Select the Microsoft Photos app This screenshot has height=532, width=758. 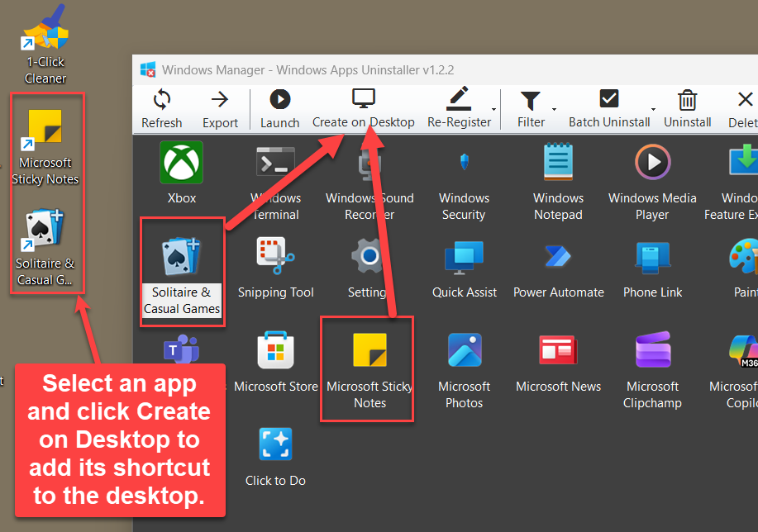coord(464,369)
